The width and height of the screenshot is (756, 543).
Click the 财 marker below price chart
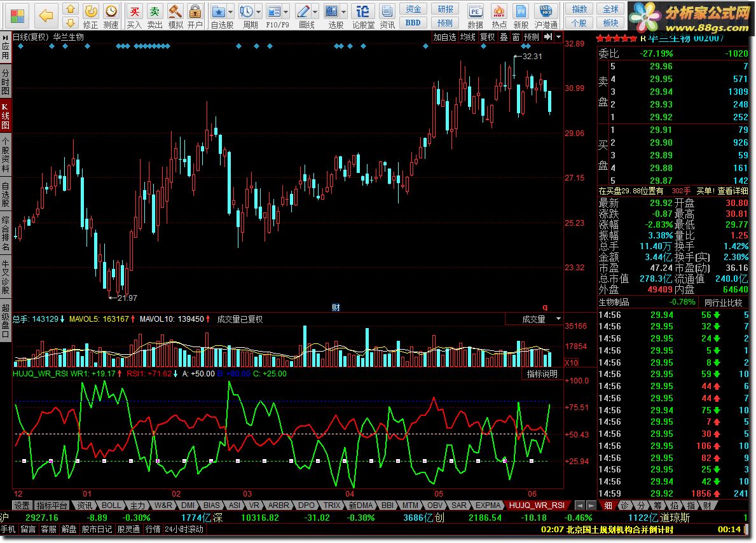336,307
